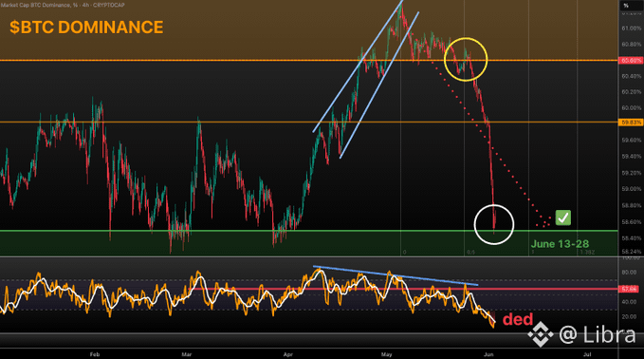Screen dimensions: 644x359
Task: Click the 60.00% price axis value
Action: click(x=632, y=108)
